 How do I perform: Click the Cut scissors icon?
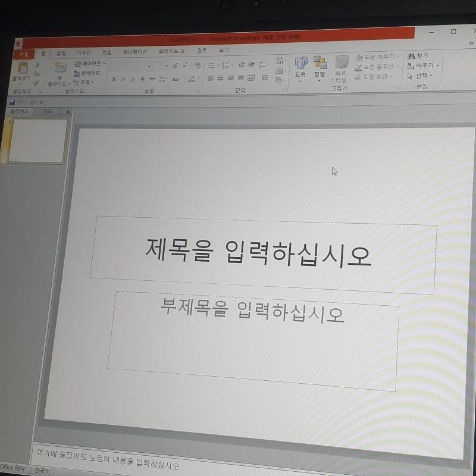(37, 65)
